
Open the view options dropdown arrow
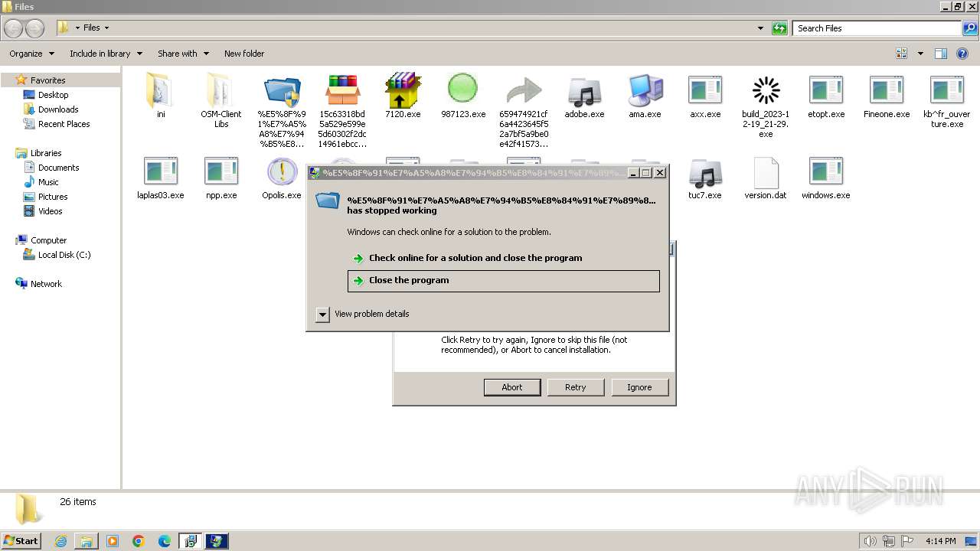(x=920, y=54)
